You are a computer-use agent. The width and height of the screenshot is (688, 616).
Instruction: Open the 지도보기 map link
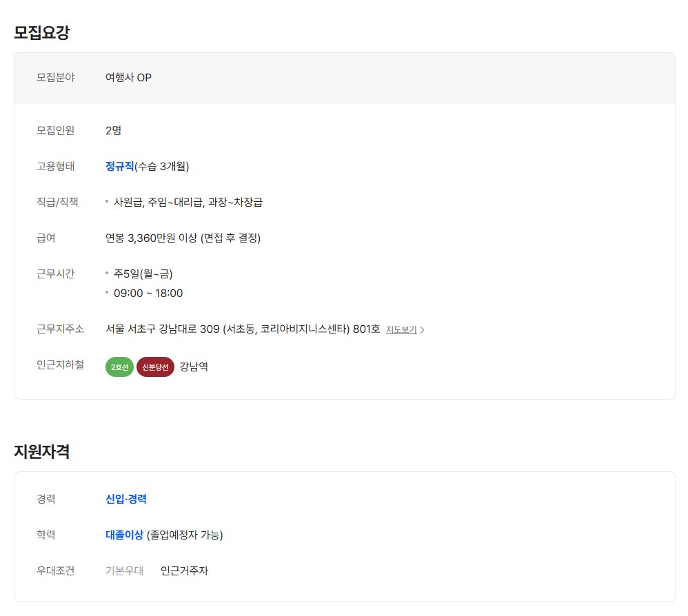(401, 329)
